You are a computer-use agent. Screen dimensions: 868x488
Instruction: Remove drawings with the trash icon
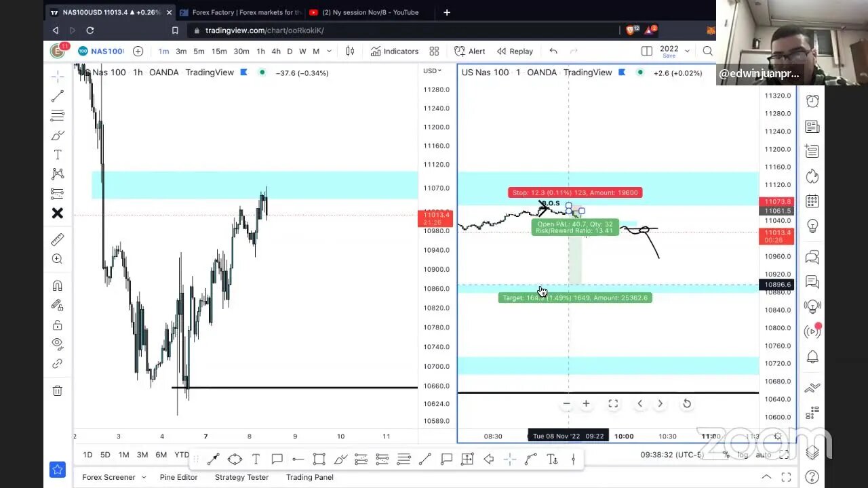coord(58,390)
